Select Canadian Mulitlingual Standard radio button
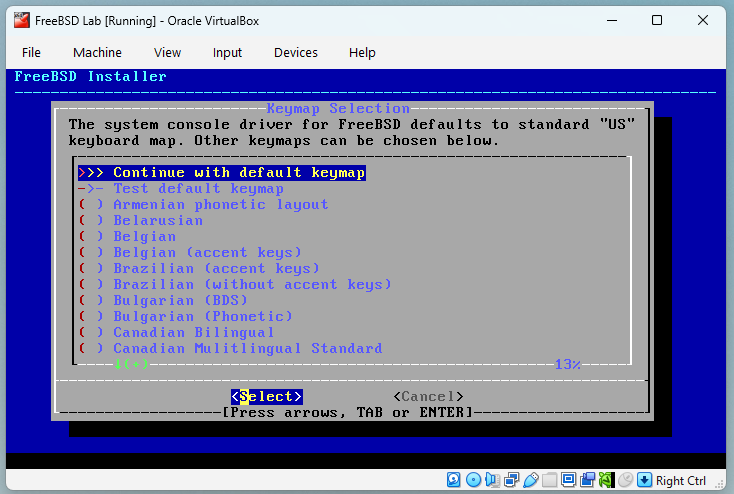Viewport: 734px width, 494px height. click(x=91, y=348)
